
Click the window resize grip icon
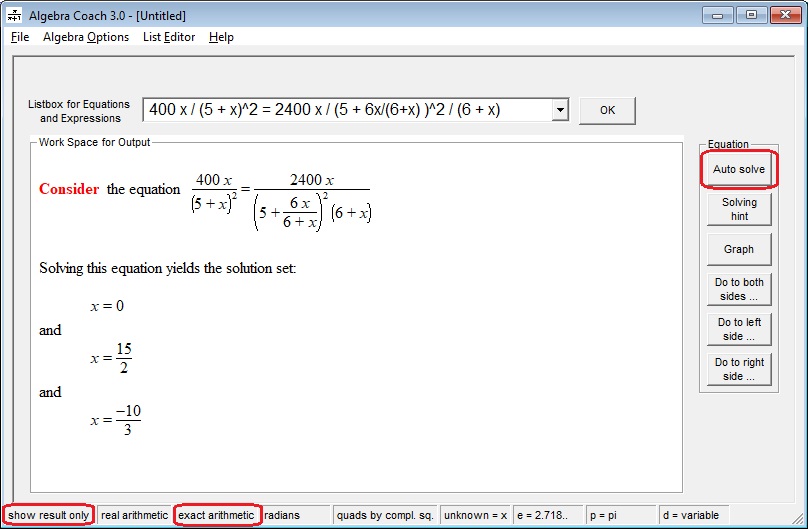pos(798,518)
